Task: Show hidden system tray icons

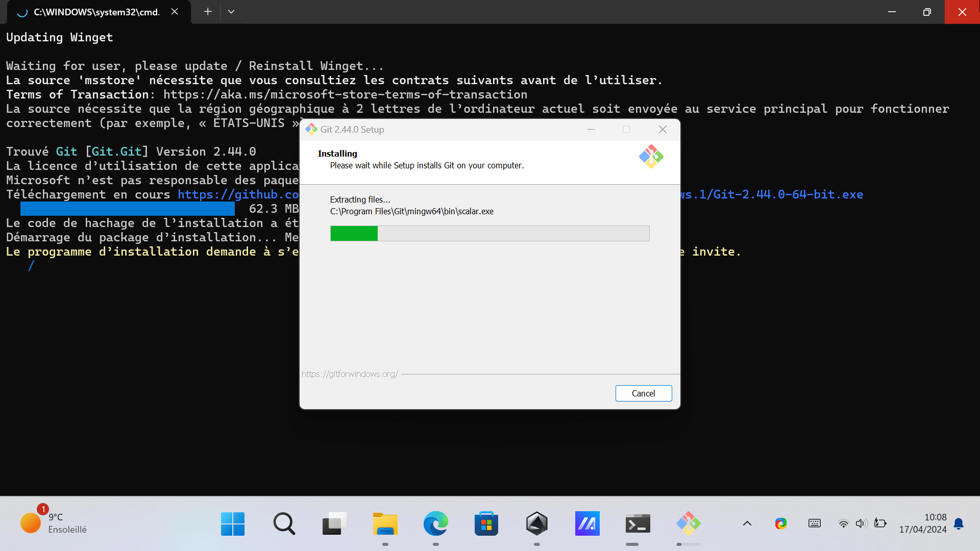Action: coord(747,523)
